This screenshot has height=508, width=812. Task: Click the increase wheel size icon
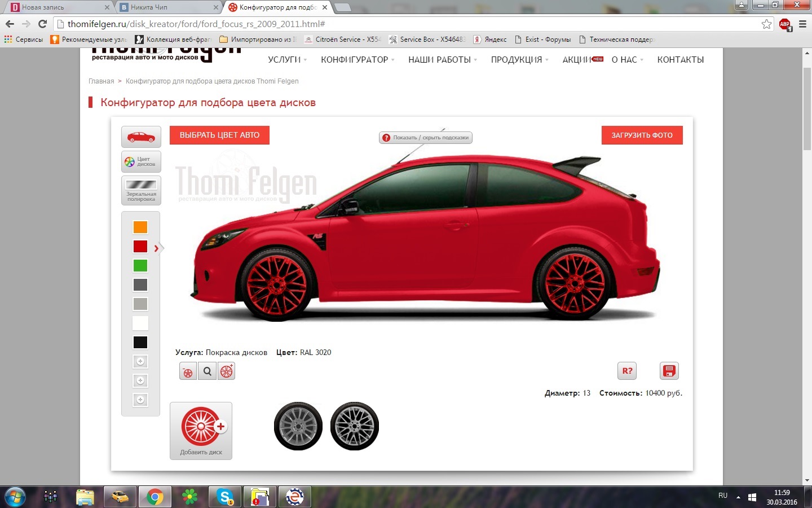click(x=226, y=371)
